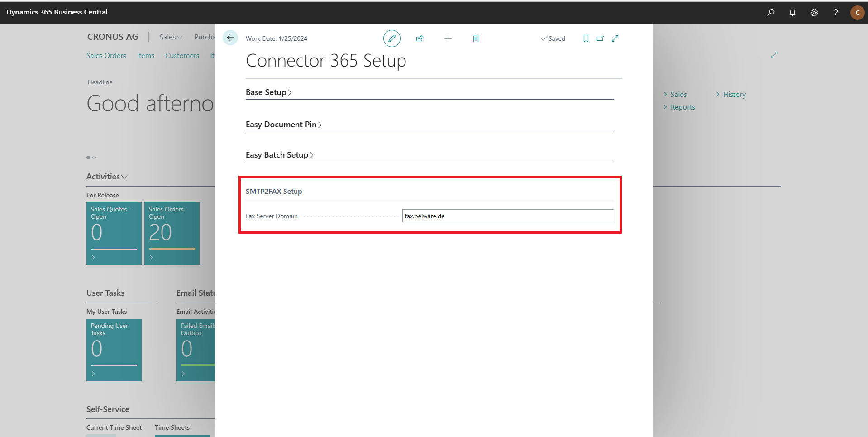The width and height of the screenshot is (868, 437).
Task: Click the Fax Server Domain field
Action: click(508, 216)
